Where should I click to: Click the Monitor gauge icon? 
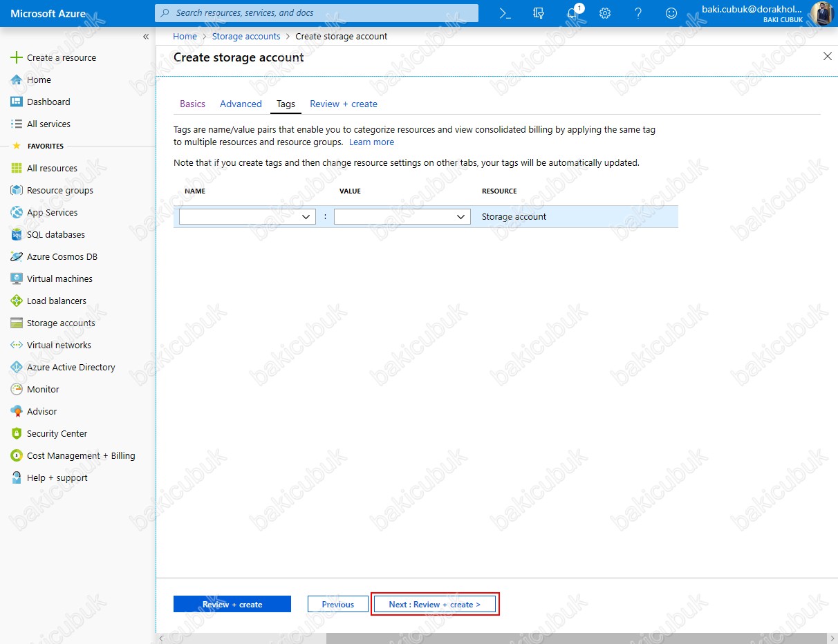coord(17,389)
